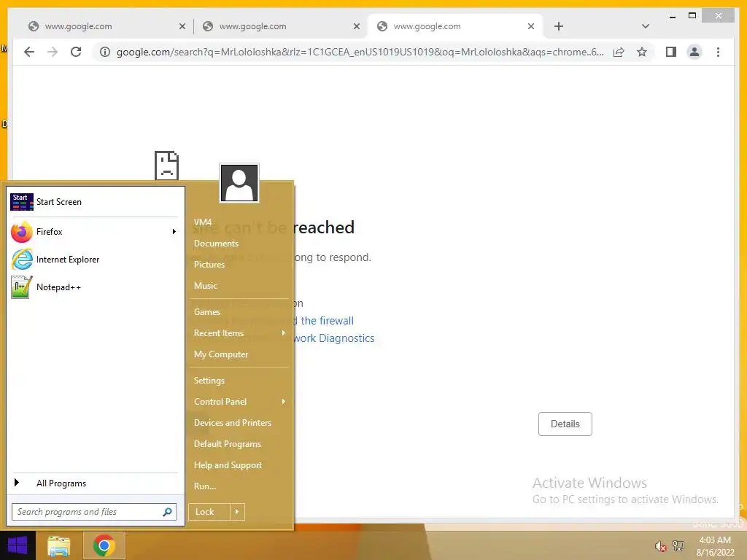Click the Firefox logo icon
Image resolution: width=747 pixels, height=560 pixels.
tap(21, 232)
